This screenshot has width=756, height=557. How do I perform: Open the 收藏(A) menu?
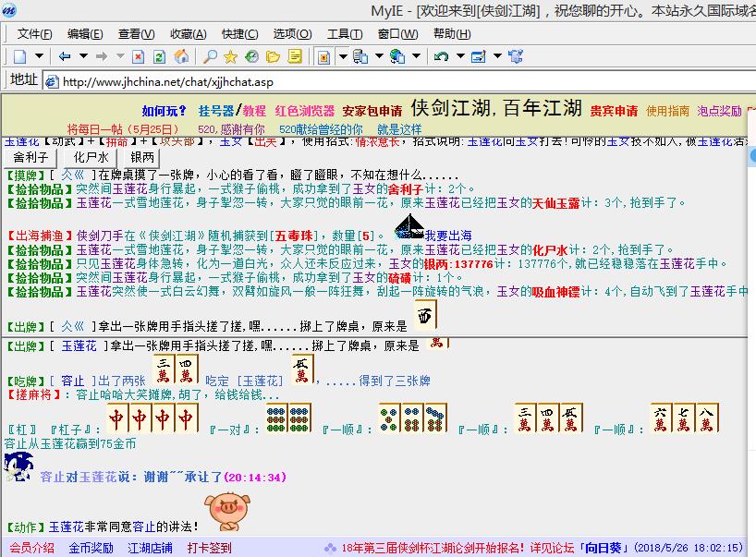[x=188, y=34]
